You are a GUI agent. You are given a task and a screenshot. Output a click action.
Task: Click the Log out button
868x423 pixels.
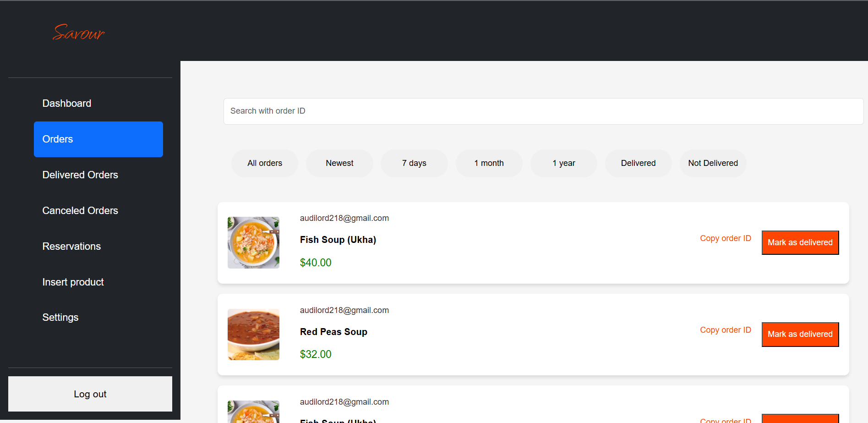click(90, 394)
